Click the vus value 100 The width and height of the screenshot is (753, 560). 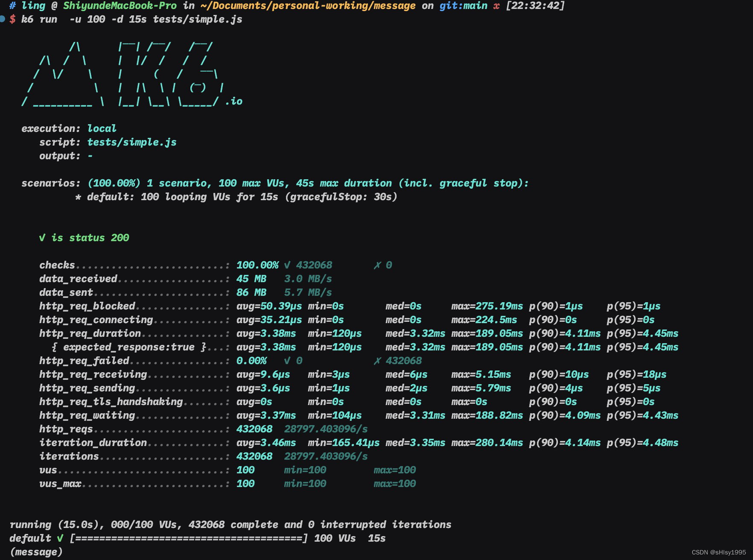tap(245, 470)
